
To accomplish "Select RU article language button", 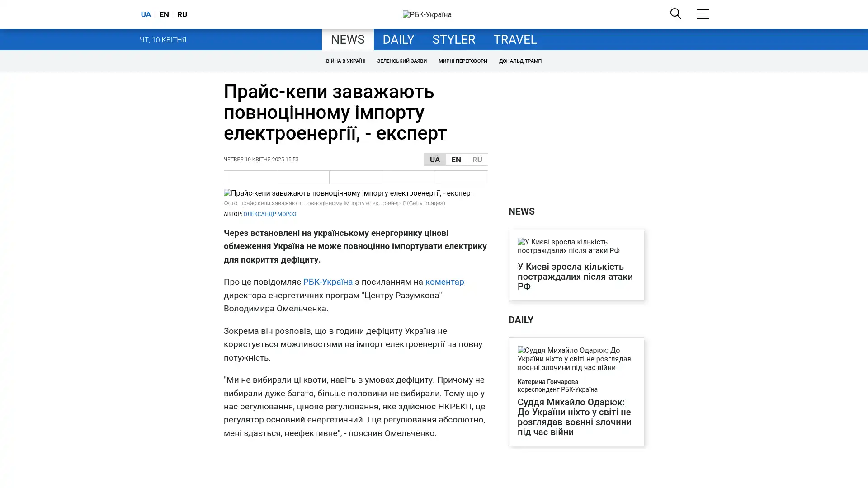I will (477, 160).
